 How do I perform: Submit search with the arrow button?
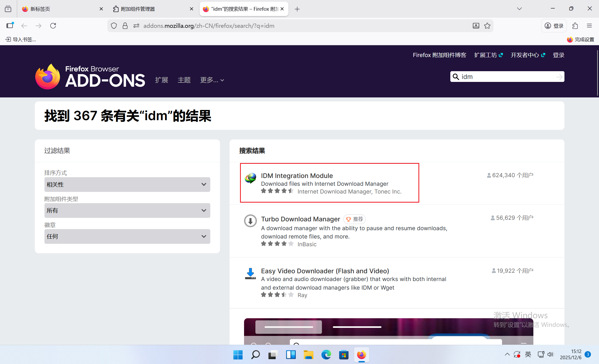pos(559,77)
